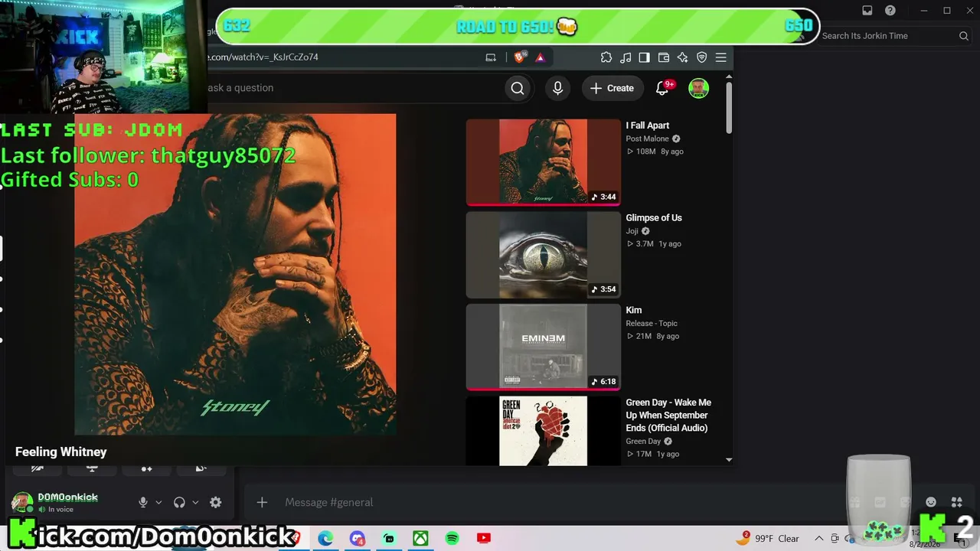
Task: Open the Discord apps icon in message bar
Action: tap(956, 502)
